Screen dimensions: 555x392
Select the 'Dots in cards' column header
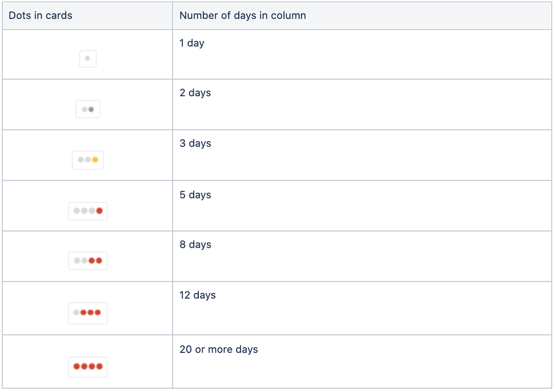pyautogui.click(x=41, y=16)
